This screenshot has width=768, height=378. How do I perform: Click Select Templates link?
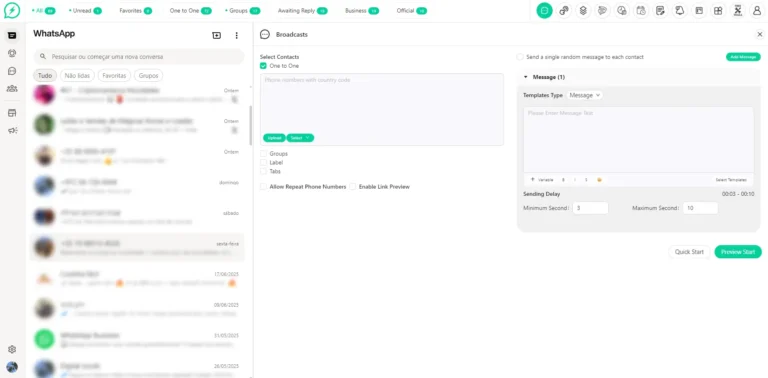pos(731,180)
